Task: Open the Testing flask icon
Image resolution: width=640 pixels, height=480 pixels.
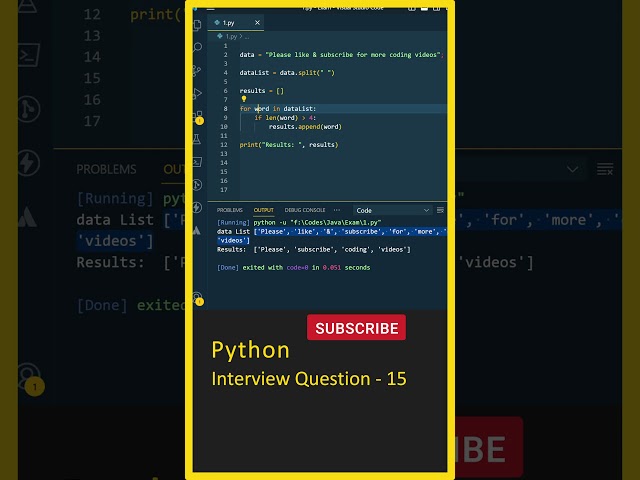Action: point(197,139)
